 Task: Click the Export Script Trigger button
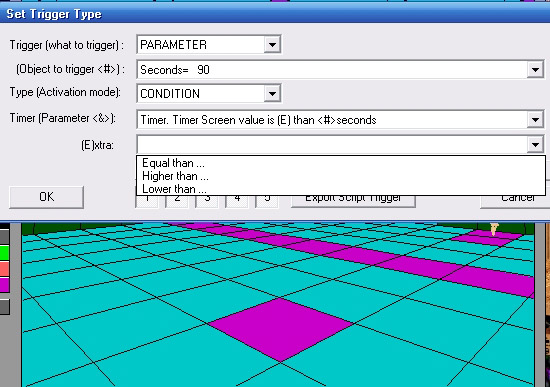tap(353, 201)
